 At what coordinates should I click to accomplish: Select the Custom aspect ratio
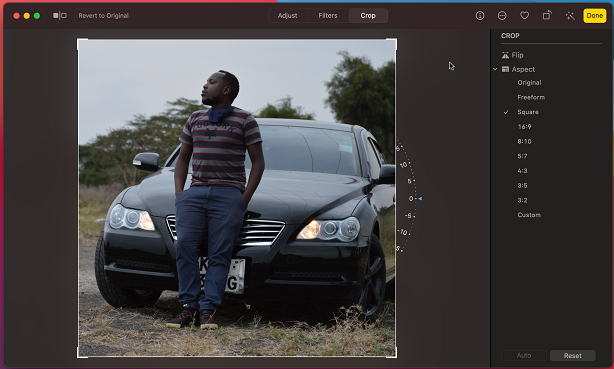529,215
